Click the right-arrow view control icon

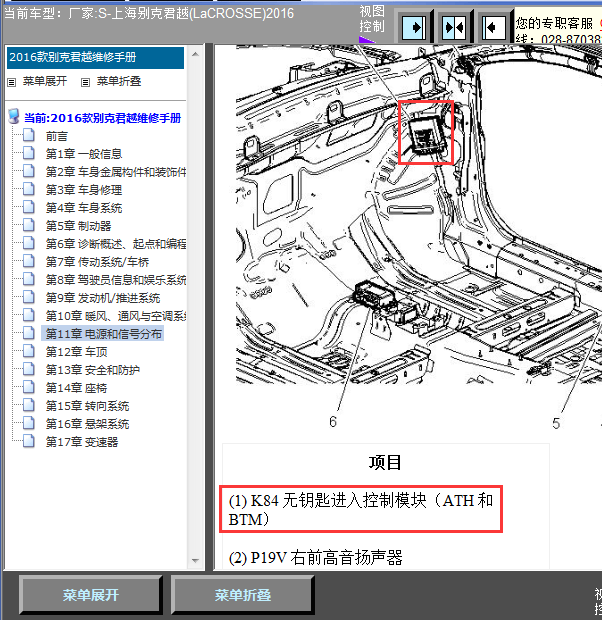[414, 27]
